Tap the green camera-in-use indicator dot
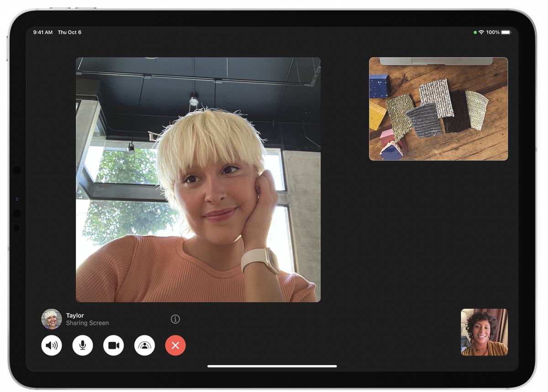 pos(475,32)
